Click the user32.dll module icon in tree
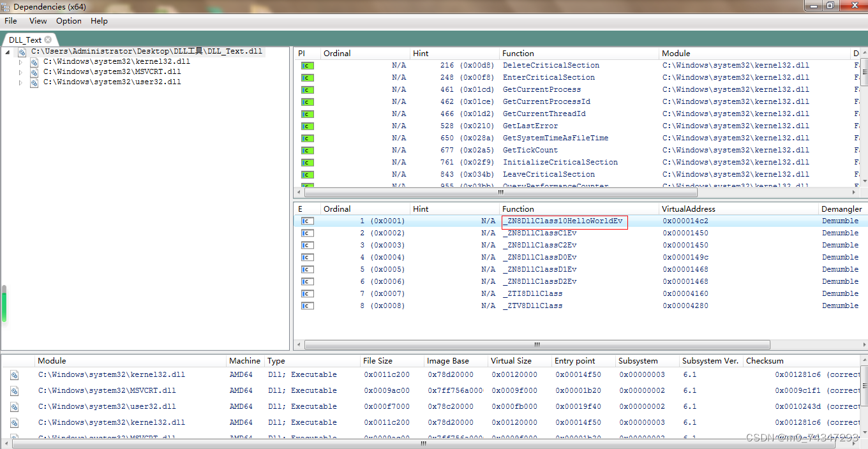The image size is (868, 449). 34,82
